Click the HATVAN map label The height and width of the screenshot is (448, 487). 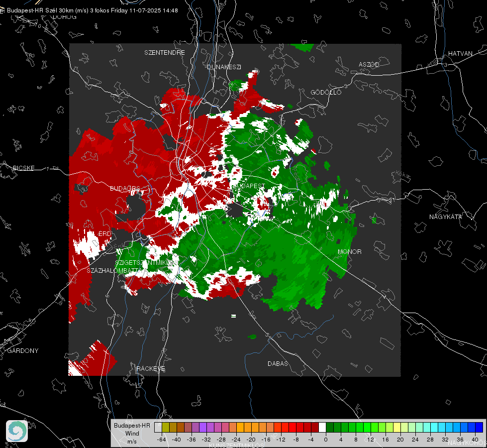[460, 53]
